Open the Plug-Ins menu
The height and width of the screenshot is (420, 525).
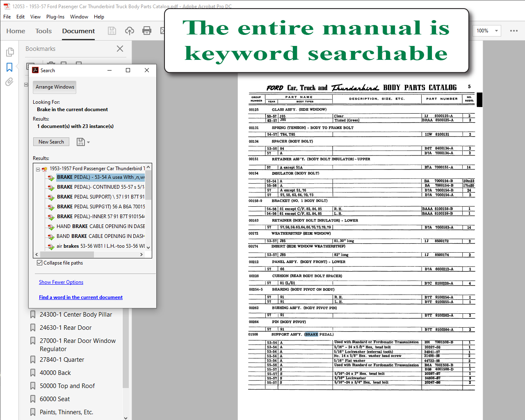[x=55, y=17]
